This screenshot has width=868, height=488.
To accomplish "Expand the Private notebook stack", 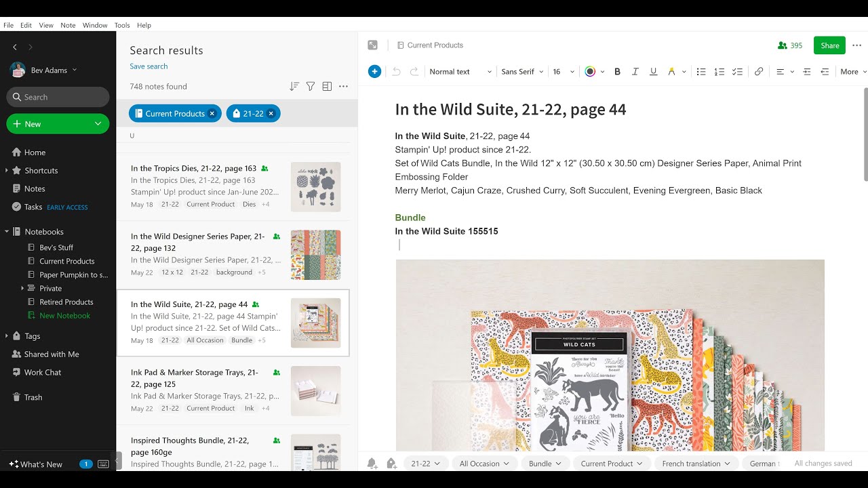I will click(22, 289).
